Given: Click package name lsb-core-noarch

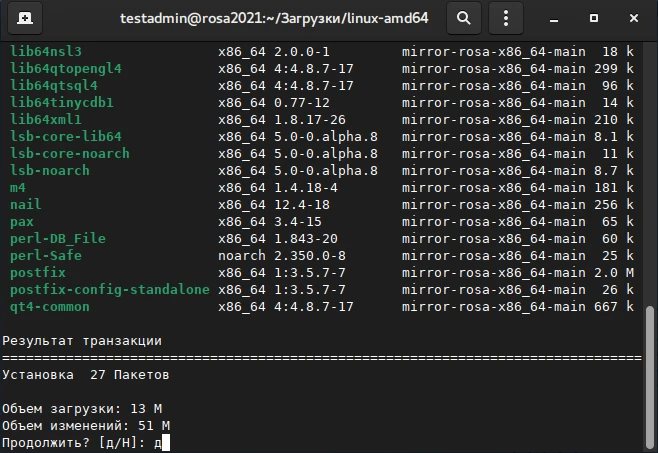Looking at the screenshot, I should point(70,154).
